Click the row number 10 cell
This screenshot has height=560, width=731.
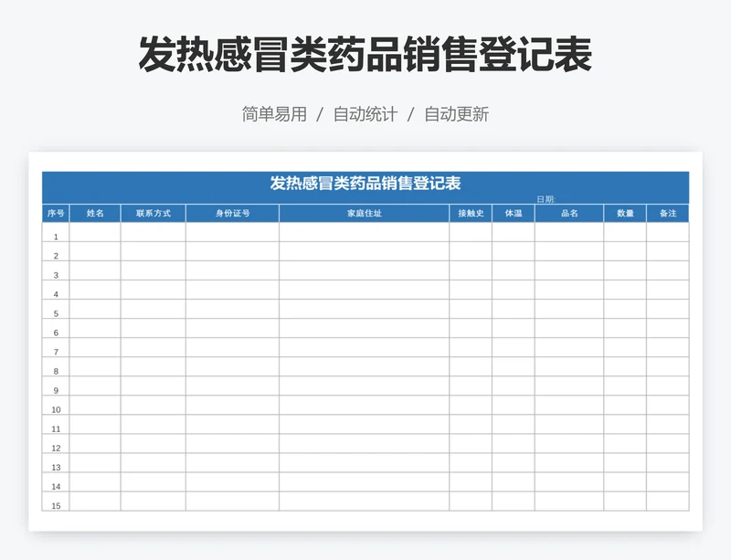[x=56, y=406]
